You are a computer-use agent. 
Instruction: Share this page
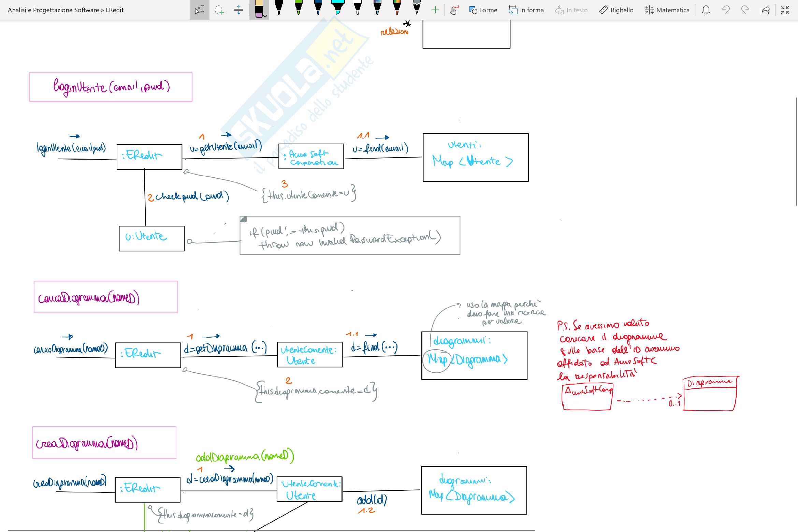coord(765,10)
